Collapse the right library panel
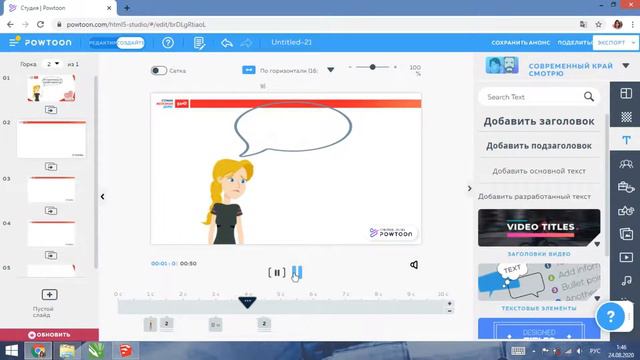Screen dimensions: 640x360 click(x=469, y=189)
